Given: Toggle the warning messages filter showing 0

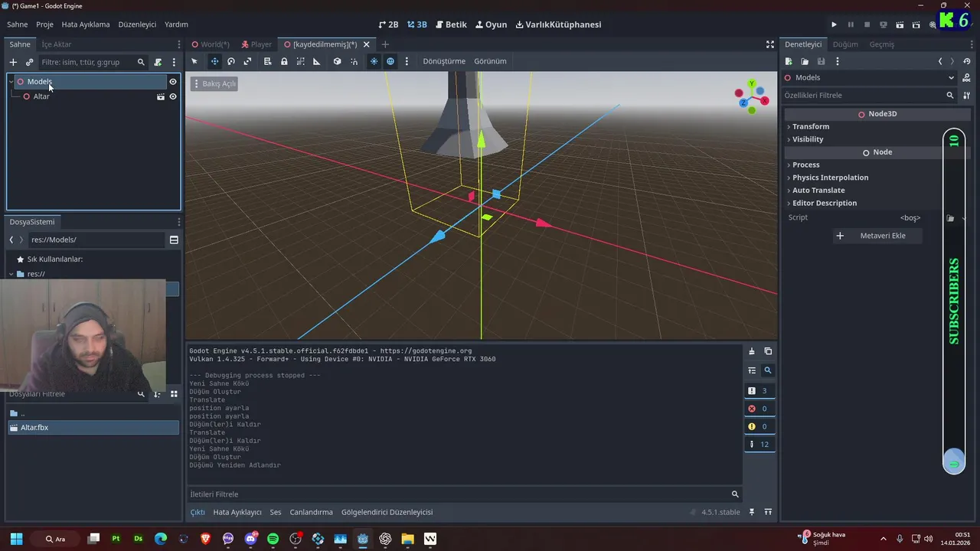Looking at the screenshot, I should click(759, 426).
